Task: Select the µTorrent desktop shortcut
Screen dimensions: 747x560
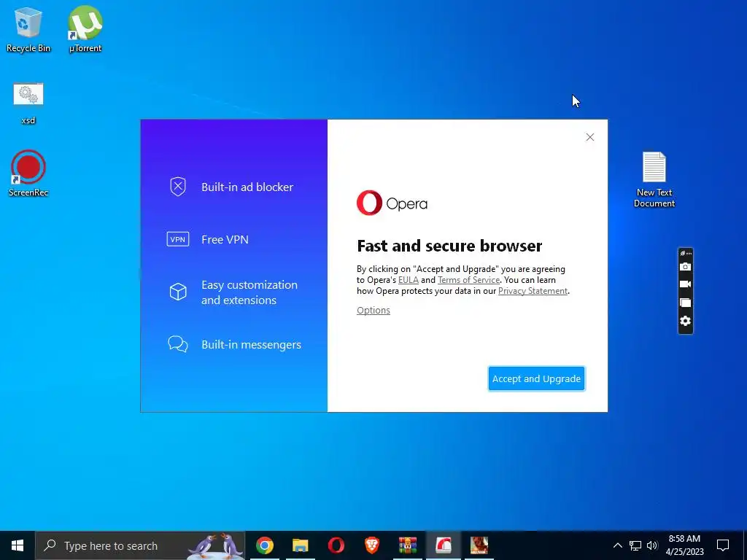Action: coord(85,29)
